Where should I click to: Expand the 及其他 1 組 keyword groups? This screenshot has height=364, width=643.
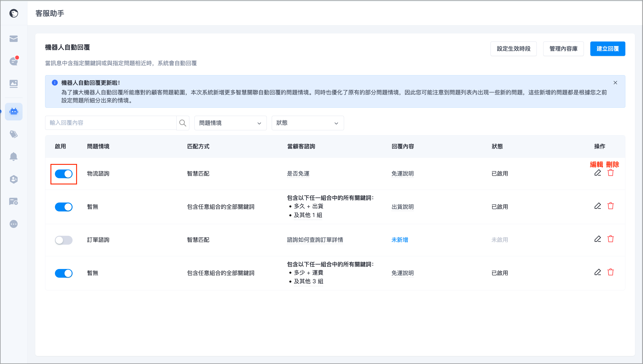click(308, 215)
